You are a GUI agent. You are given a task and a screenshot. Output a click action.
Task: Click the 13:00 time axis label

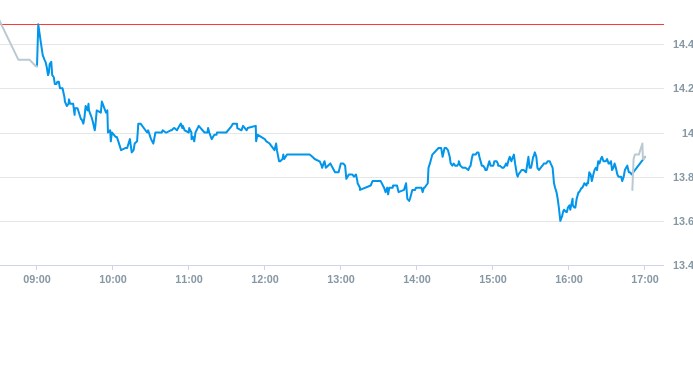(341, 280)
